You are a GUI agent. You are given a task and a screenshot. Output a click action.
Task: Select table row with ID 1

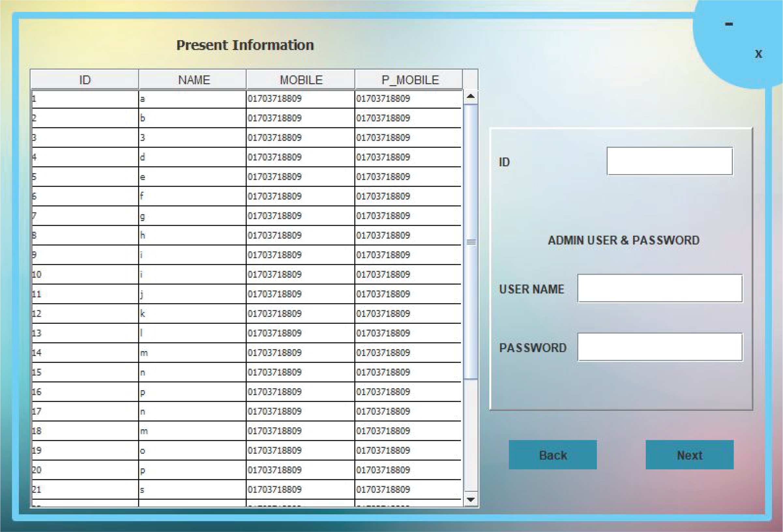click(84, 99)
